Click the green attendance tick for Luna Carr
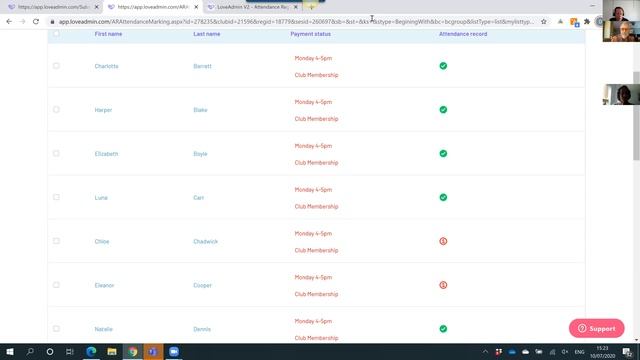 (x=443, y=197)
